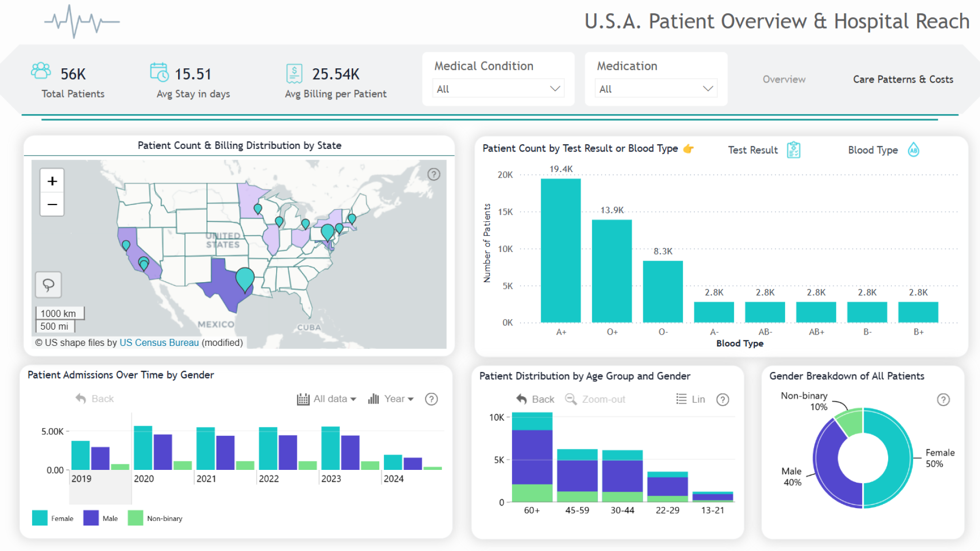Click the Blood Type droplet icon
This screenshot has height=551, width=980.
point(913,150)
